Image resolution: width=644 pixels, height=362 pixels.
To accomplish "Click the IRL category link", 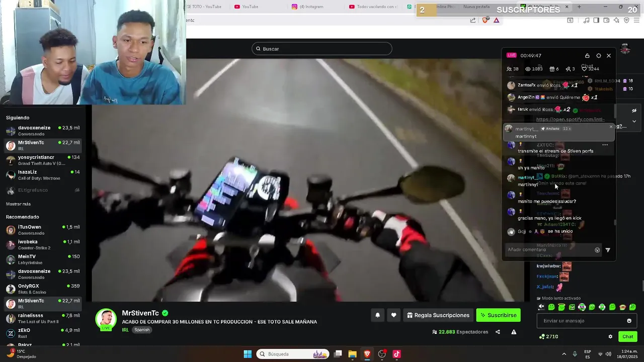I will [x=125, y=330].
